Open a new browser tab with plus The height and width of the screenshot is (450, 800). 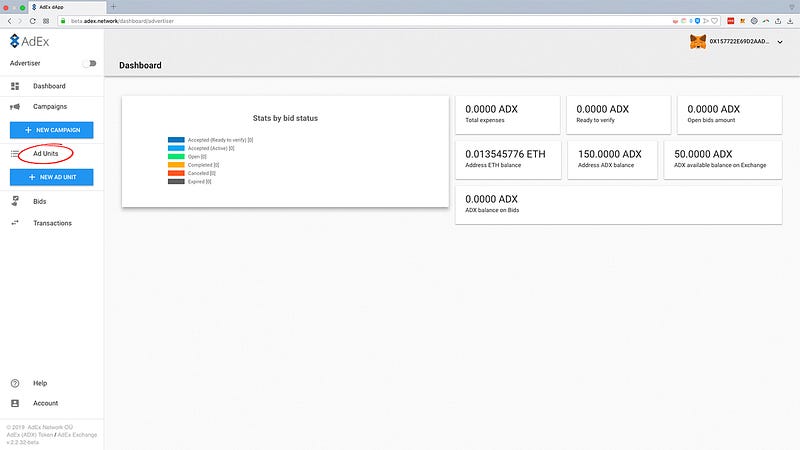[x=113, y=7]
